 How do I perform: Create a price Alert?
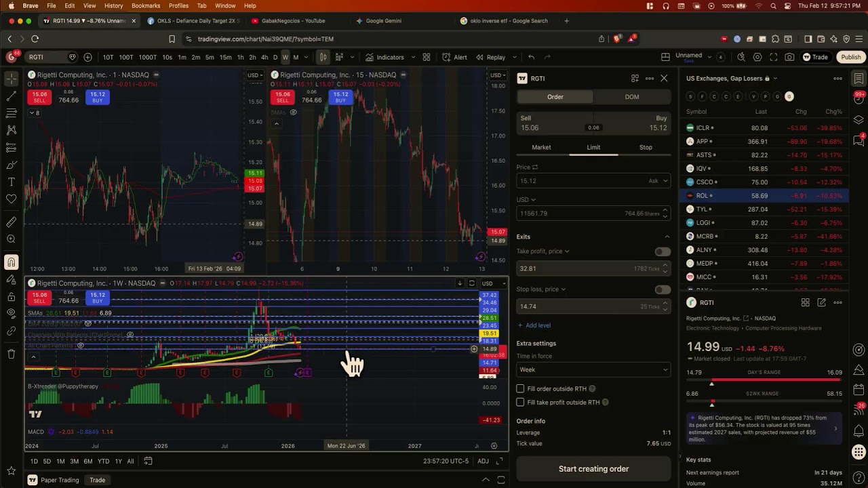[x=454, y=57]
